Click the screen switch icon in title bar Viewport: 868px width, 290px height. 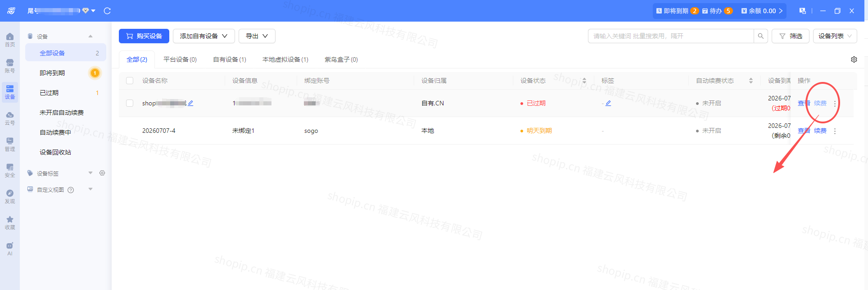click(803, 11)
